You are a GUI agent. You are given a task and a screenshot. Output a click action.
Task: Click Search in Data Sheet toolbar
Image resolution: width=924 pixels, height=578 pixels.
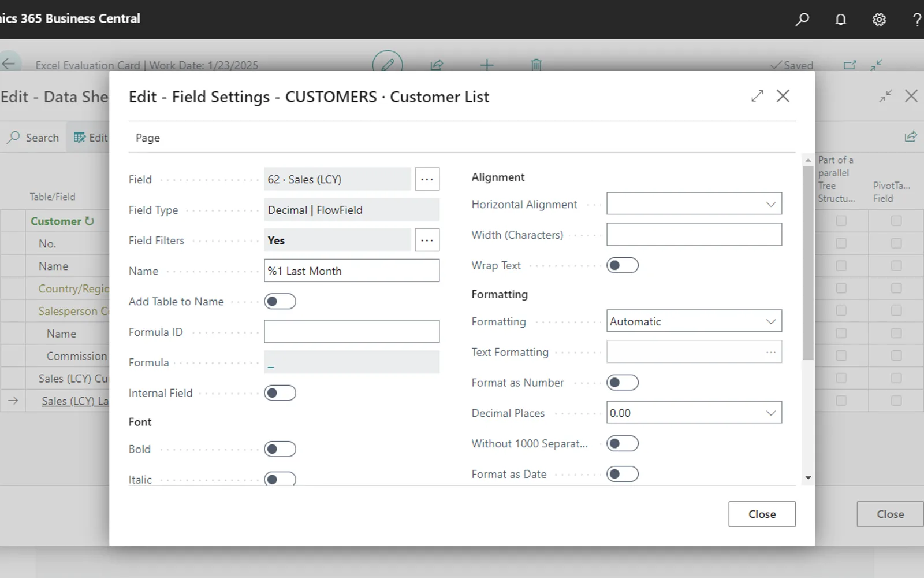coord(33,138)
